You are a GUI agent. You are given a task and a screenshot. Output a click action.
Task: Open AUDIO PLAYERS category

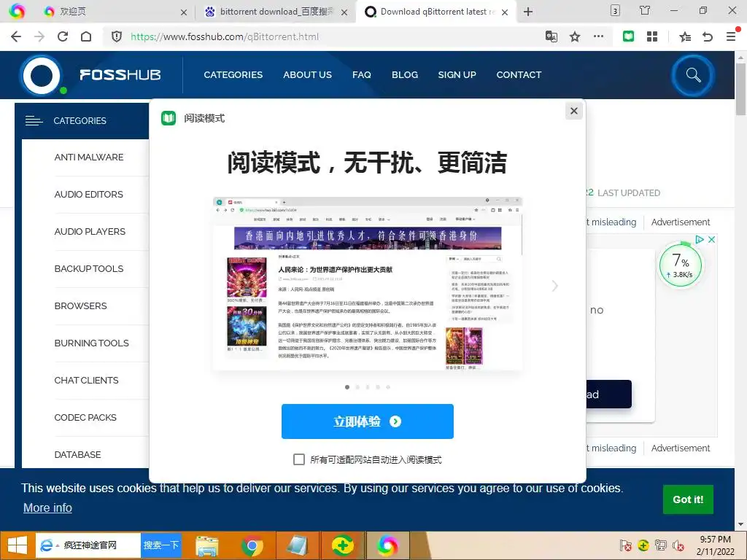point(90,231)
